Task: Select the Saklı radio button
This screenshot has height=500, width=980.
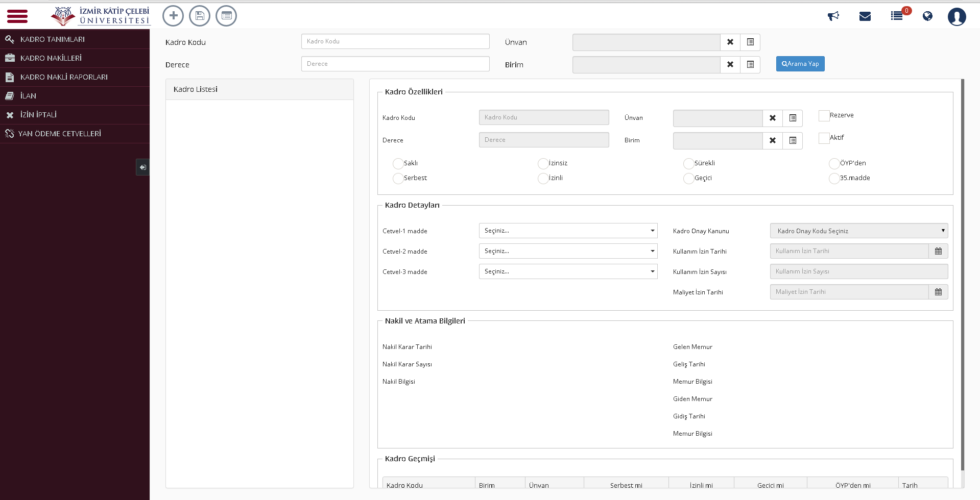Action: coord(398,164)
